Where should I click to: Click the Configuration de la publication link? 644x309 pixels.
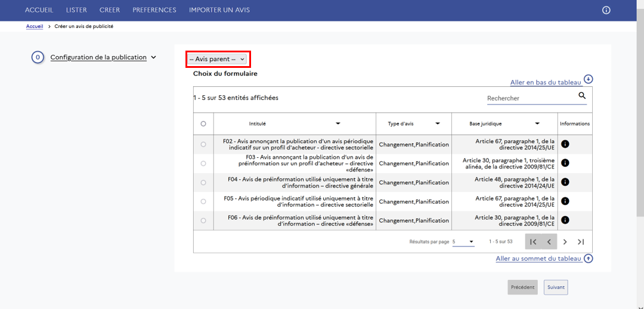pos(98,57)
